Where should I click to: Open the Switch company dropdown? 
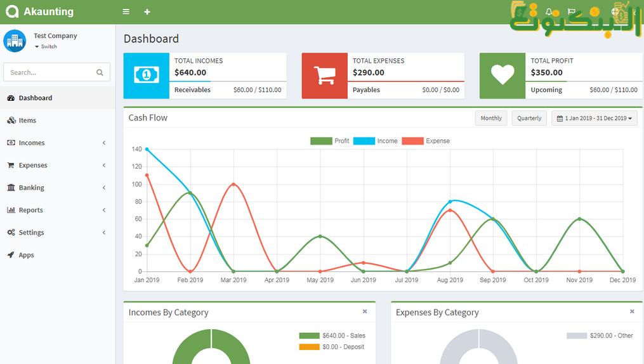coord(46,46)
